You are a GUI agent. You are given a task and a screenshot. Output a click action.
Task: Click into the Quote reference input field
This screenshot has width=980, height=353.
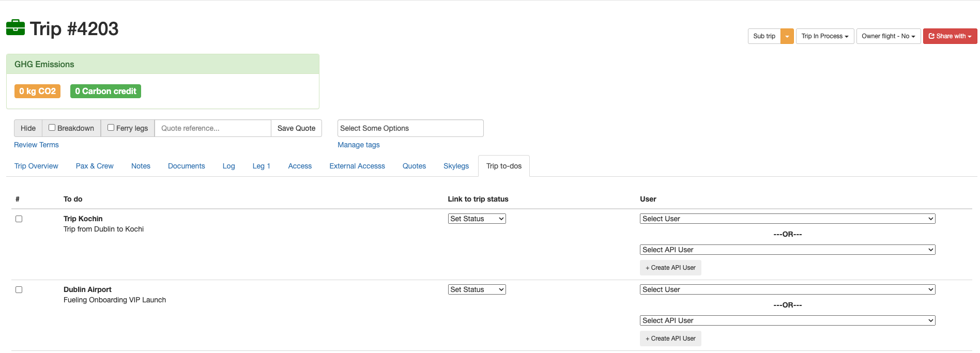(212, 128)
